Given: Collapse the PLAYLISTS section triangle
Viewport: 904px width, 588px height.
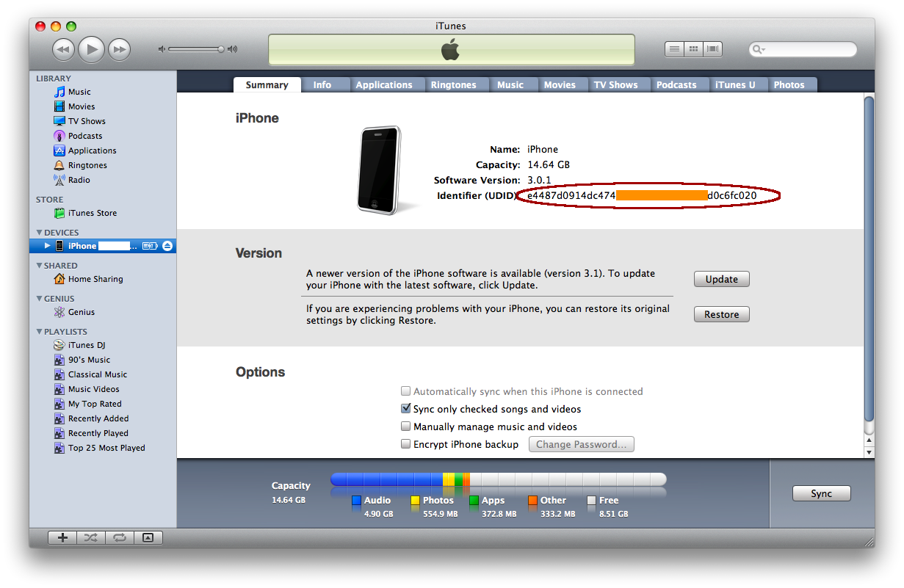Looking at the screenshot, I should click(x=39, y=332).
